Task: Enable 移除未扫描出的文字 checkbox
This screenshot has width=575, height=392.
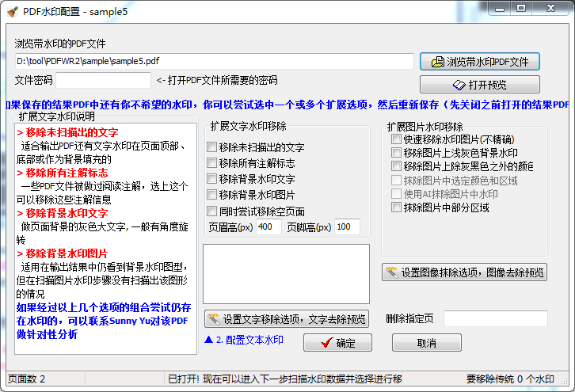Action: coord(211,147)
